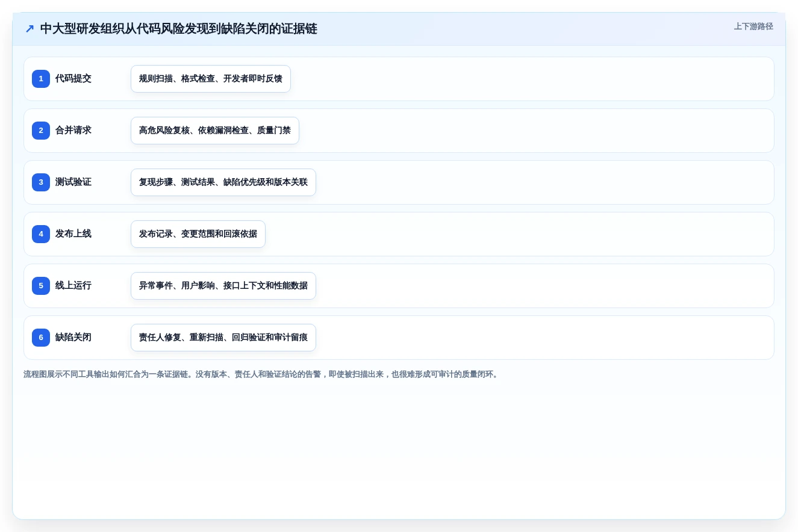798x532 pixels.
Task: Click the 责任人修复、重新扫描、回归验证和审计留痕 box
Action: (223, 338)
